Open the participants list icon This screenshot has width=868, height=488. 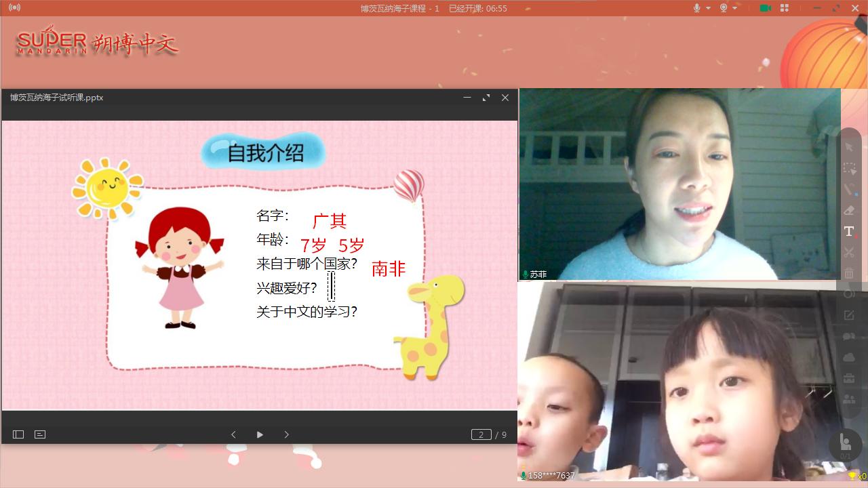(x=849, y=399)
